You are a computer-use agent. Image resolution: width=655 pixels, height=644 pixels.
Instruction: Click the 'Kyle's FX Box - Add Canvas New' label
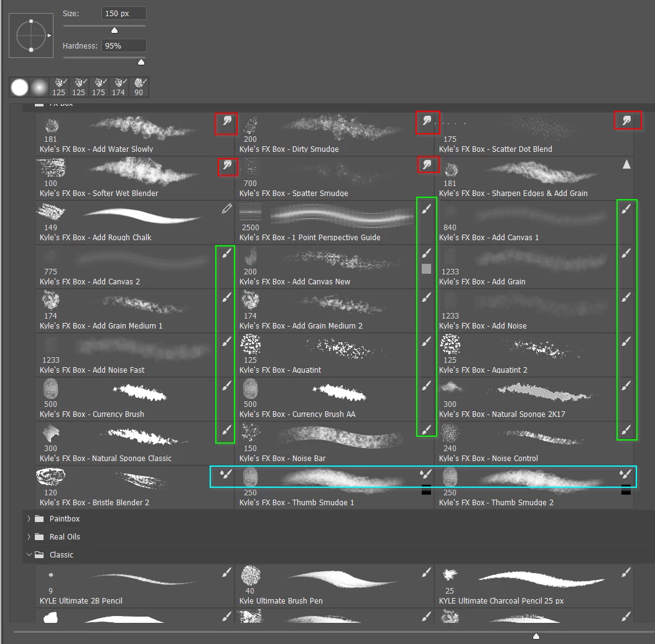click(294, 282)
